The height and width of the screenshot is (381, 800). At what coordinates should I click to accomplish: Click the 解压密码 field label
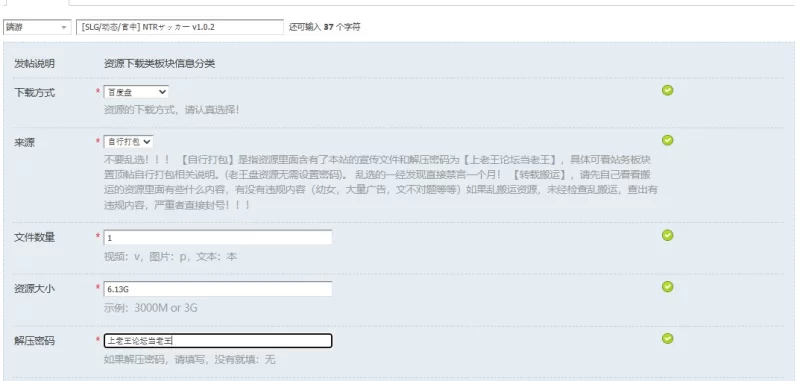34,341
